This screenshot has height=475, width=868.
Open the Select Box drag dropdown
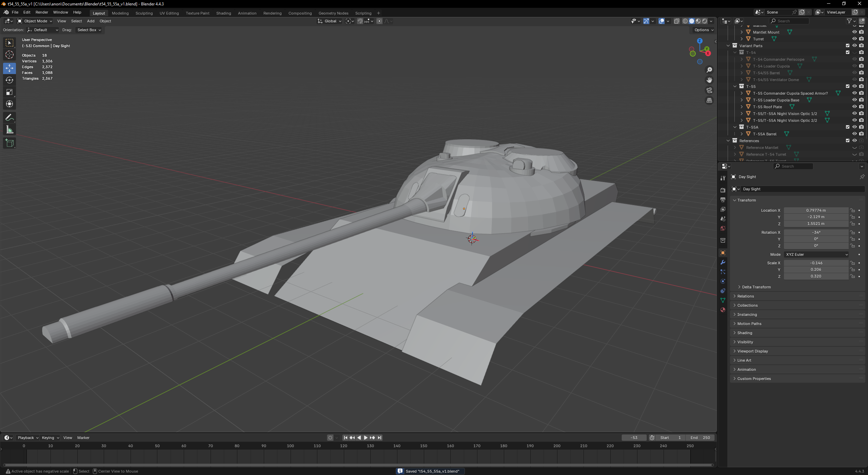tap(89, 30)
